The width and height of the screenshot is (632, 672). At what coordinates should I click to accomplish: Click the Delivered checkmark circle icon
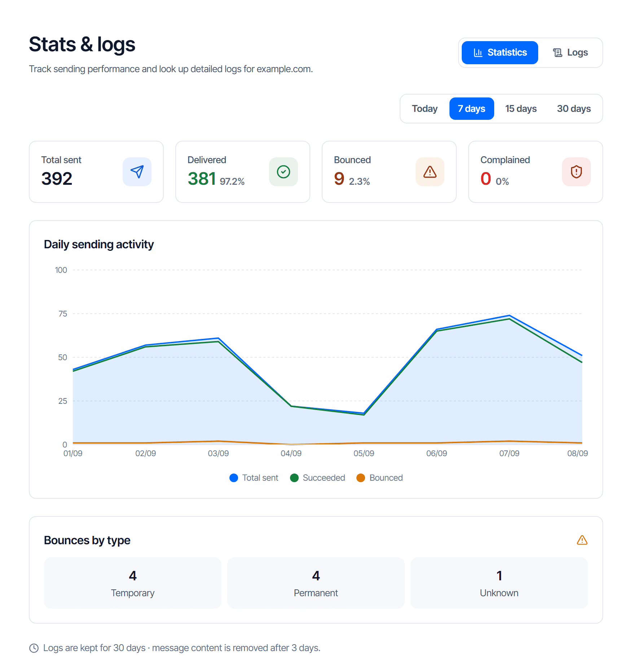[x=284, y=172]
